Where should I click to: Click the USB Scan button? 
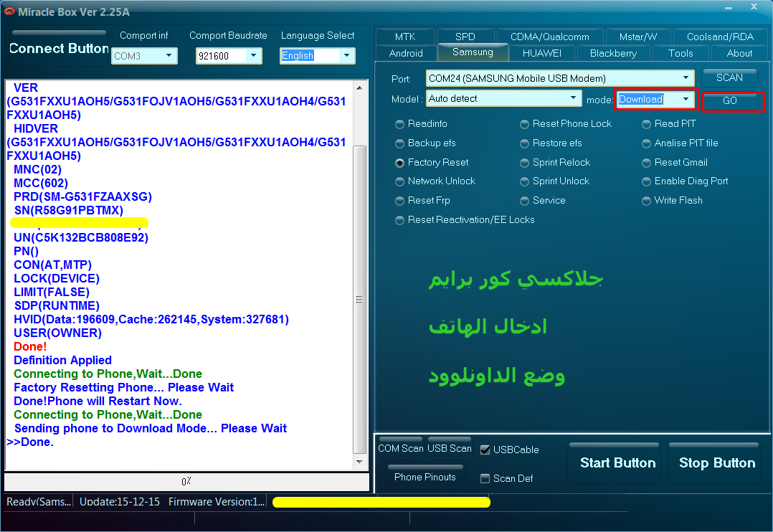click(x=449, y=447)
